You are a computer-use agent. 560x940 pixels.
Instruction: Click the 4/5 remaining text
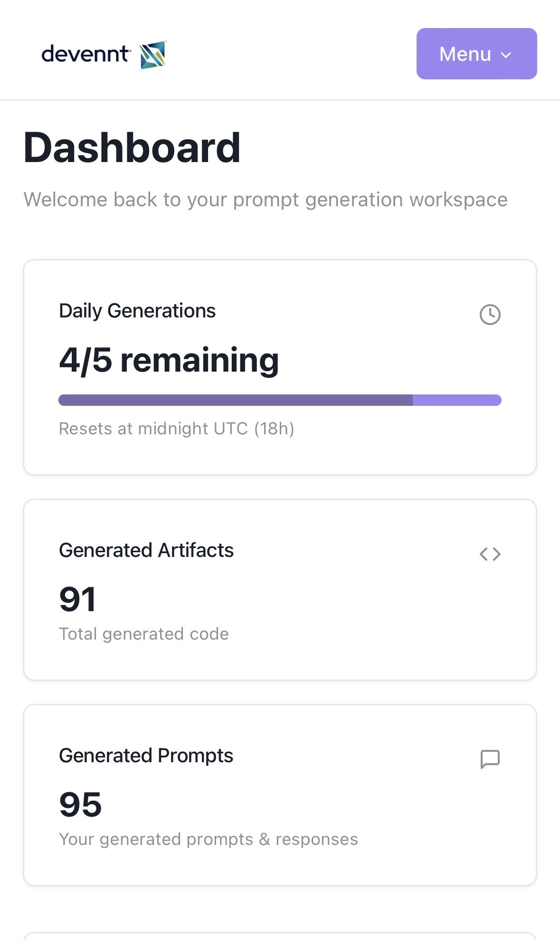tap(169, 360)
